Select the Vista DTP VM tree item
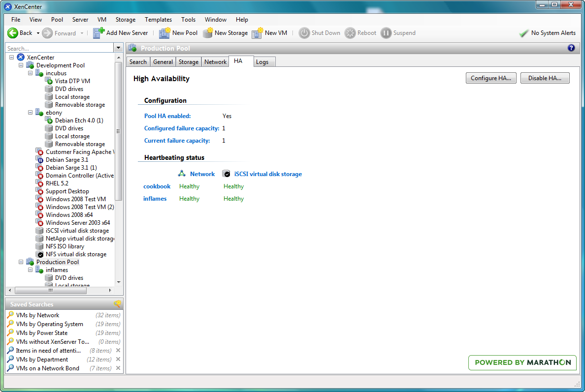Screen dimensions: 585x392 72,81
